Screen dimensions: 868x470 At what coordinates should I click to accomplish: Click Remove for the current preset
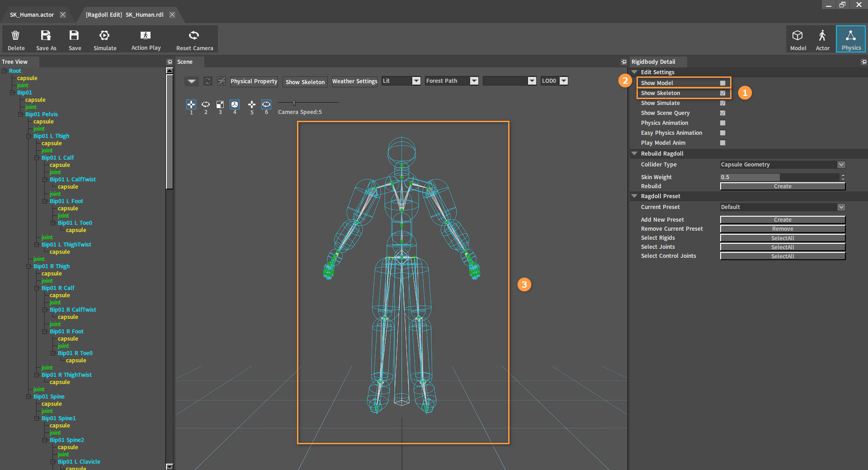[783, 229]
